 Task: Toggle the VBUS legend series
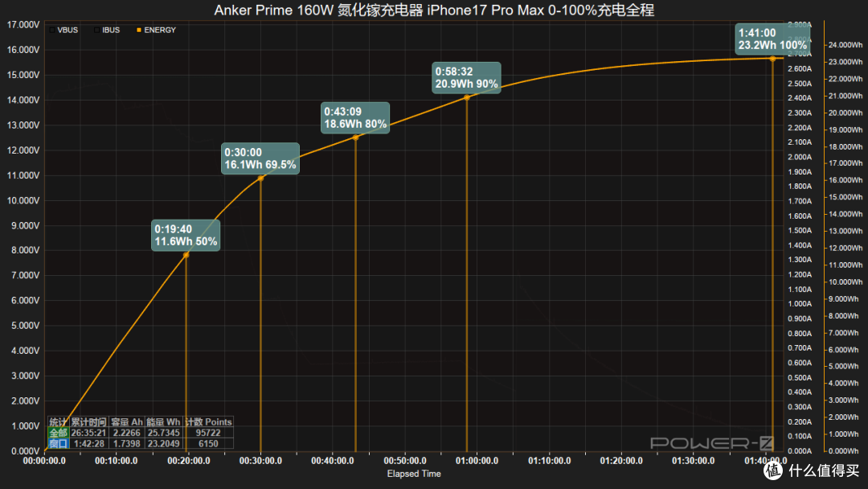pyautogui.click(x=63, y=30)
